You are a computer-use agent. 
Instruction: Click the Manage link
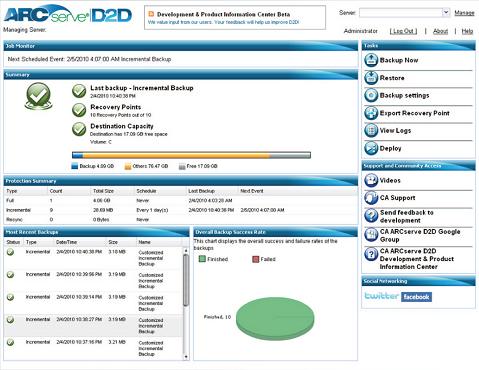click(x=464, y=13)
